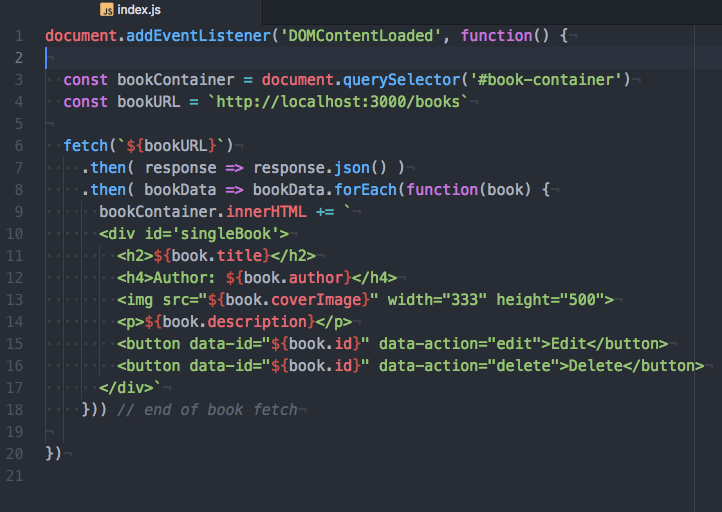Click 'author' property on line 12

(316, 278)
